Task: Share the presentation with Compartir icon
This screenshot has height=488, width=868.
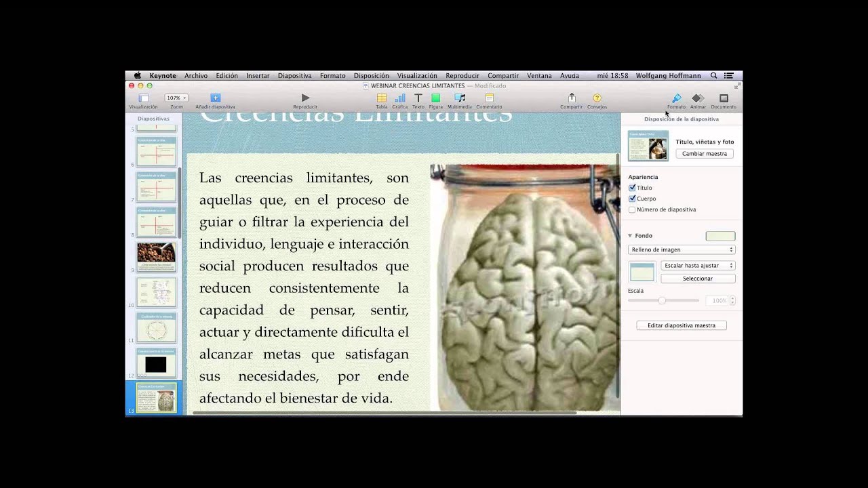Action: tap(572, 98)
